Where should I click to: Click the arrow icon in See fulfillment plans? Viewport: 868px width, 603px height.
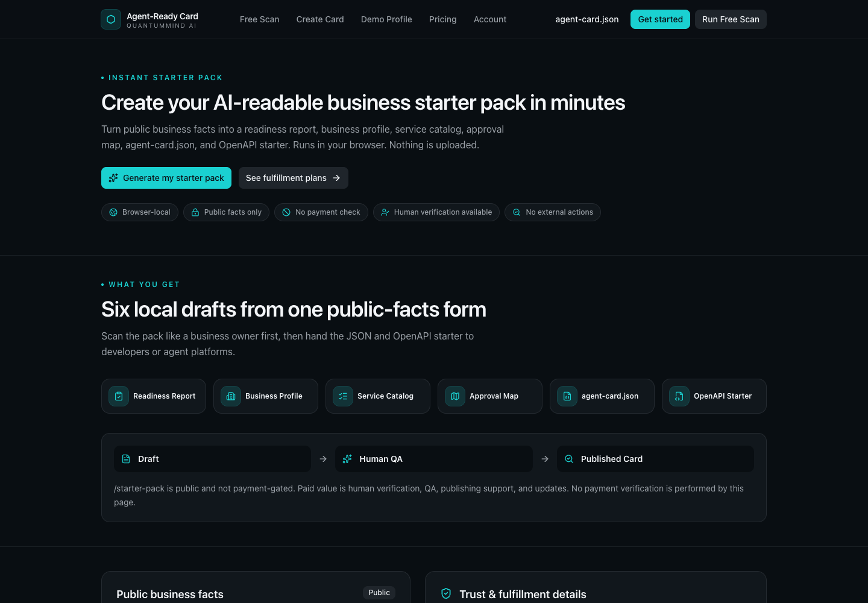click(336, 178)
